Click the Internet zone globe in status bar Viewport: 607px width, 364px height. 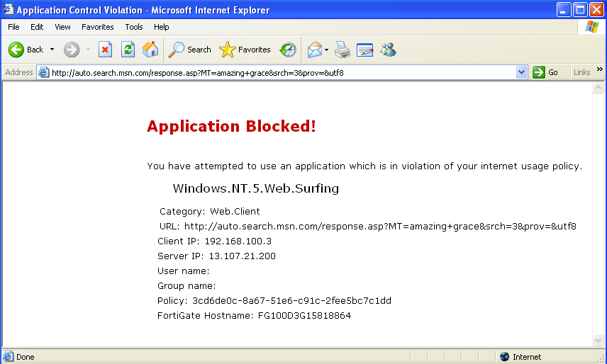click(x=504, y=357)
